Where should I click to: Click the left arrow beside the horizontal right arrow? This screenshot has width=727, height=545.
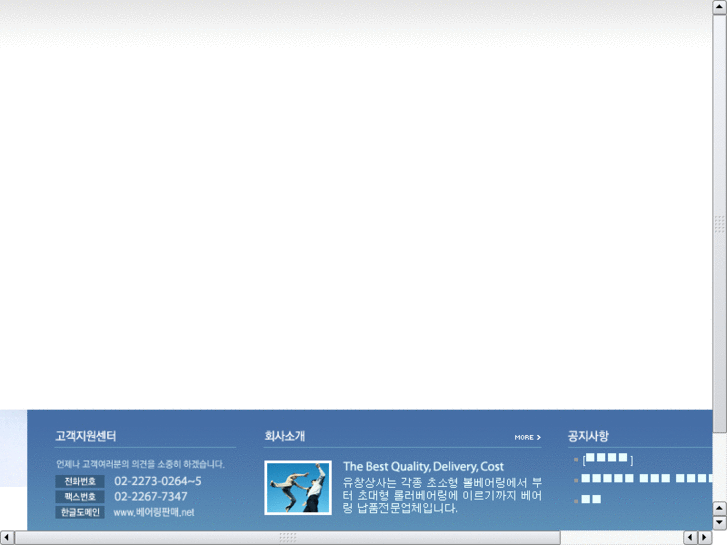tap(691, 538)
